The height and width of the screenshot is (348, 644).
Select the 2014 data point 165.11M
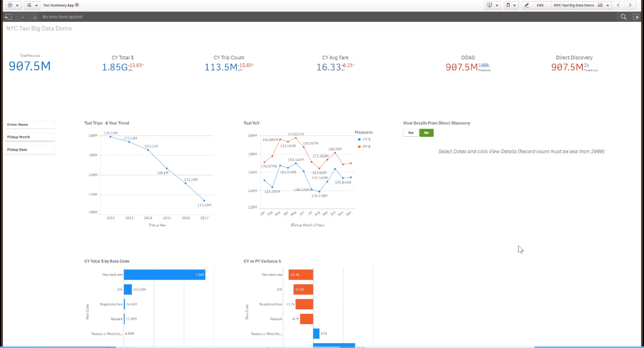tap(148, 150)
